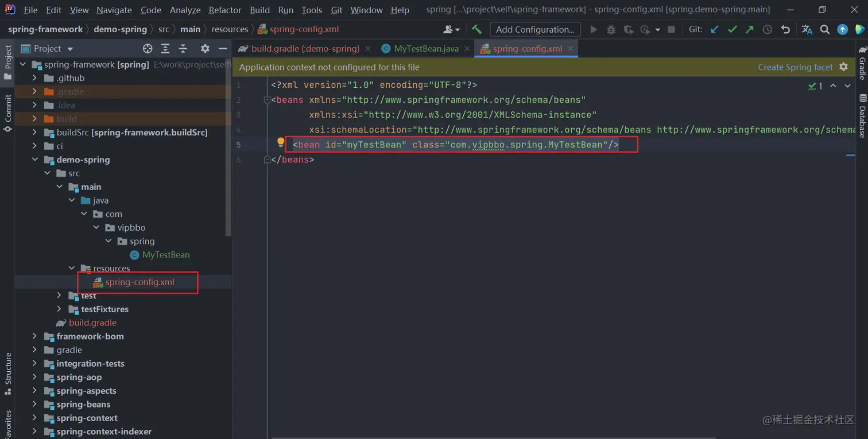Click the blue update arrow icon
Image resolution: width=868 pixels, height=439 pixels.
pyautogui.click(x=842, y=29)
